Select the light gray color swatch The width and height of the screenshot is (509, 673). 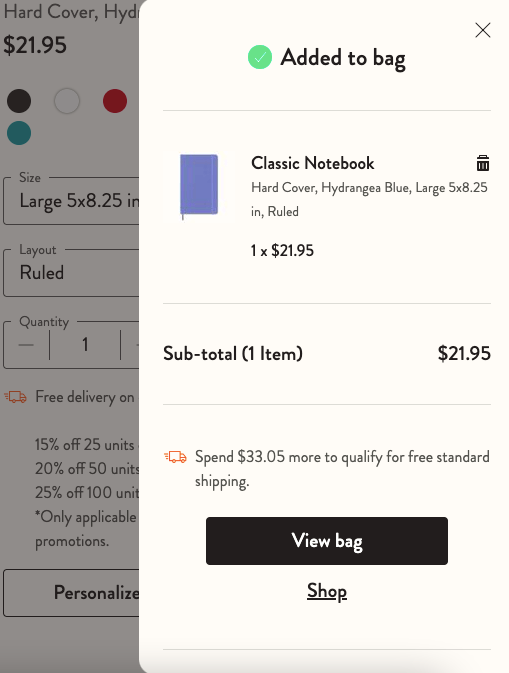67,101
